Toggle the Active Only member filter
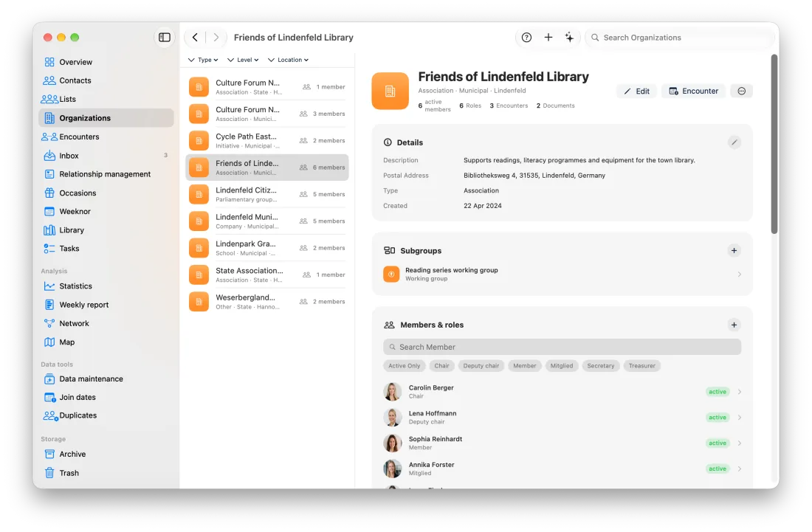The height and width of the screenshot is (532, 812). pos(405,366)
